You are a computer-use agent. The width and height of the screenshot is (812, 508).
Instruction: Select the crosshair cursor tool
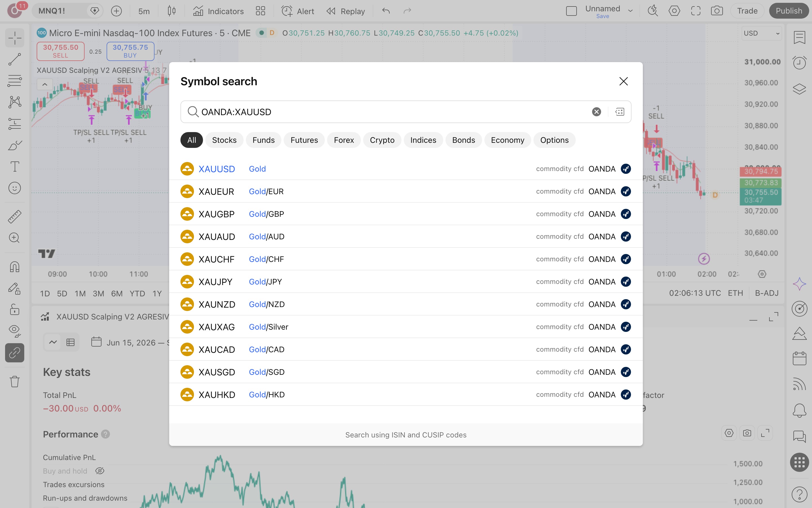(x=14, y=38)
